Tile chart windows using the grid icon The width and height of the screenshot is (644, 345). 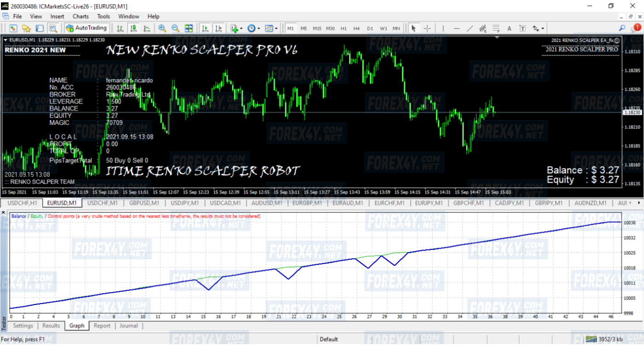click(x=189, y=28)
